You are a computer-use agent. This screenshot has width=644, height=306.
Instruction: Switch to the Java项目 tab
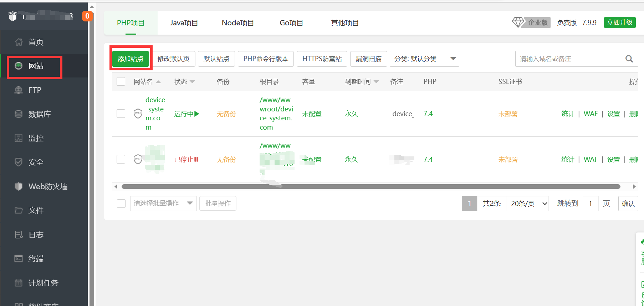click(184, 23)
